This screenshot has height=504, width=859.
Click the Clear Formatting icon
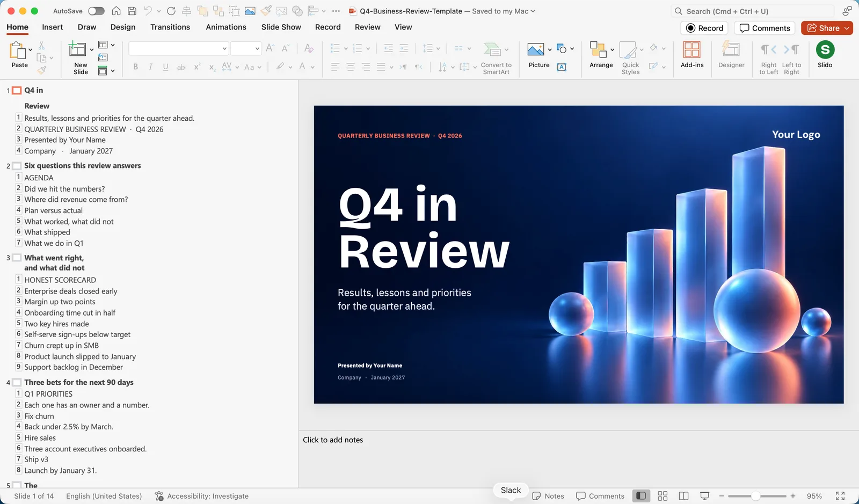[x=309, y=48]
